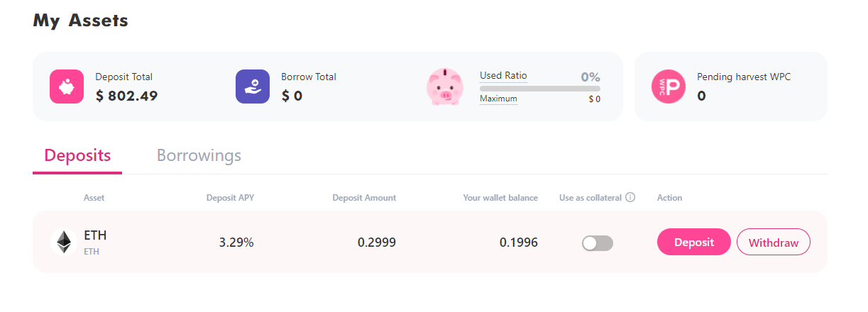Click the $ 802.49 deposit total value

pos(126,96)
